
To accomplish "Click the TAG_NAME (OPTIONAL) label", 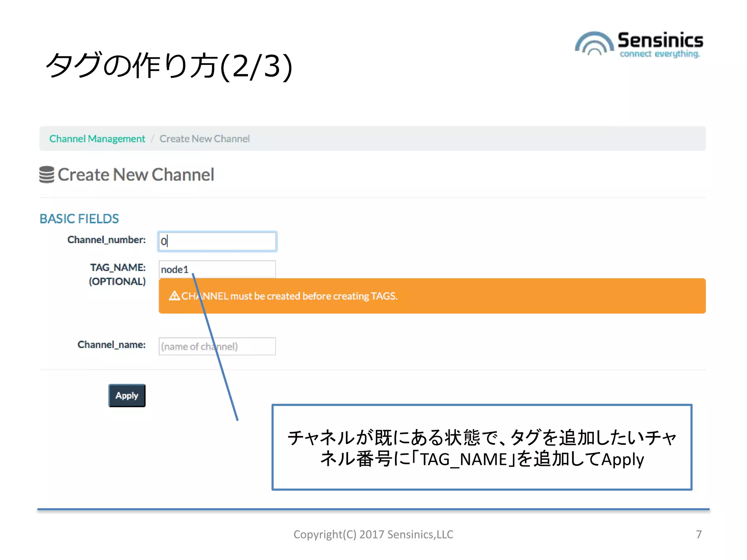I will [x=117, y=274].
